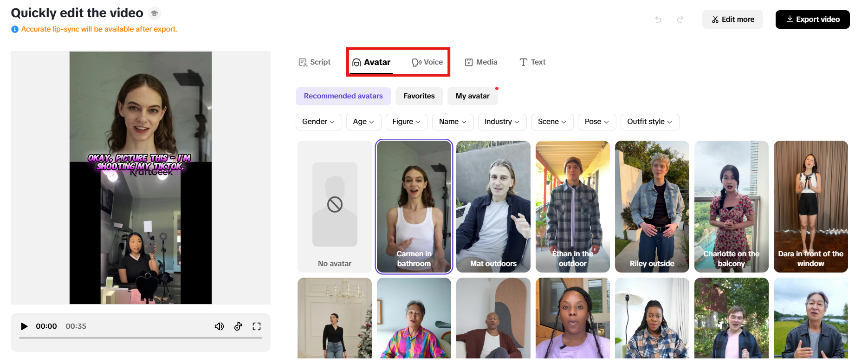Expand the Age filter dropdown
Screen dimensions: 868x364
click(363, 122)
